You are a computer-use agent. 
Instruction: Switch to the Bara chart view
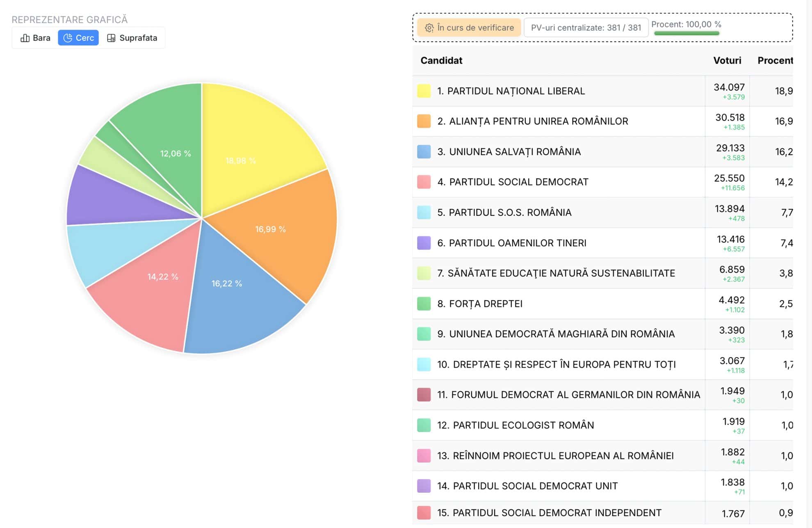[x=35, y=38]
